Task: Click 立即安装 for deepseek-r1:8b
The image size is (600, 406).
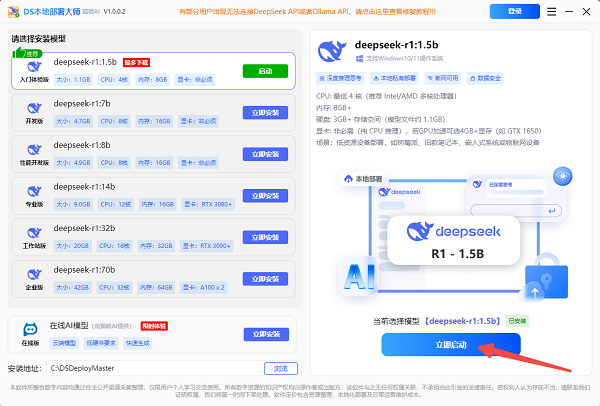Action: (x=265, y=154)
